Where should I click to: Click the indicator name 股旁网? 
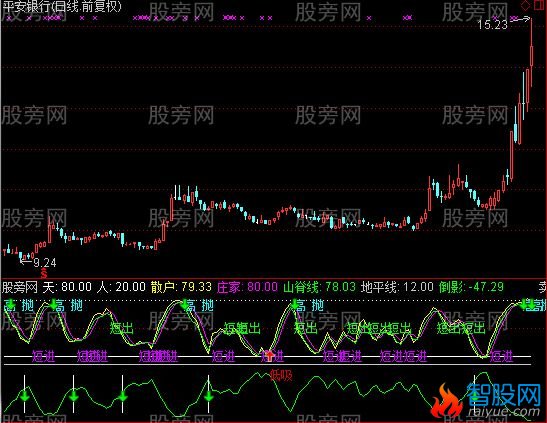(x=20, y=288)
